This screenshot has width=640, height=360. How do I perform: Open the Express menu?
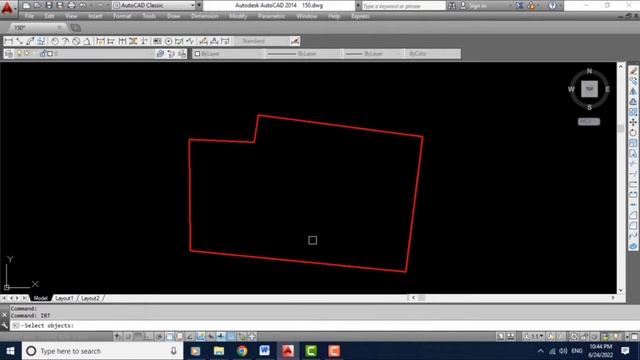click(360, 16)
